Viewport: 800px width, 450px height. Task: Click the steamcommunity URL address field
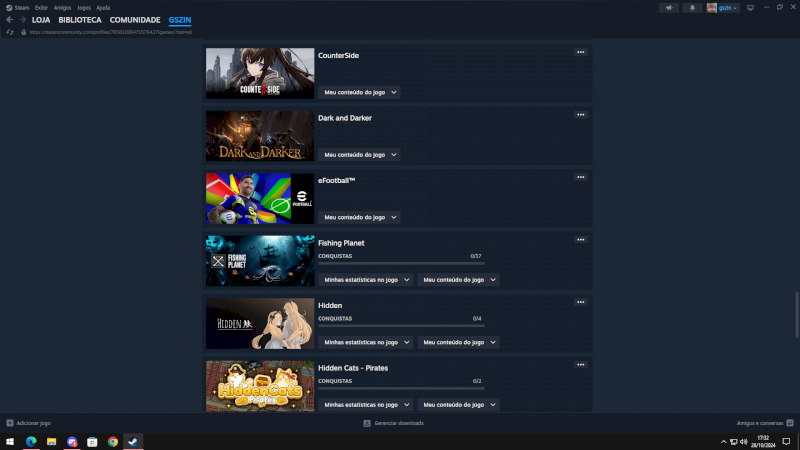point(111,32)
